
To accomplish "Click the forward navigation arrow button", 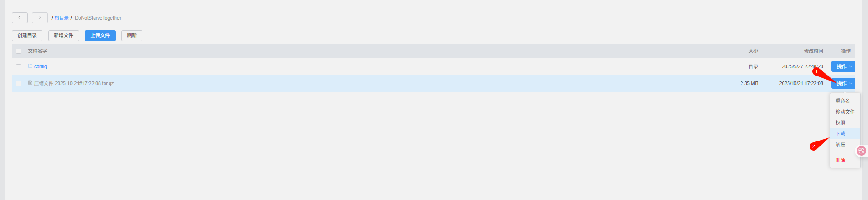I will pyautogui.click(x=40, y=18).
